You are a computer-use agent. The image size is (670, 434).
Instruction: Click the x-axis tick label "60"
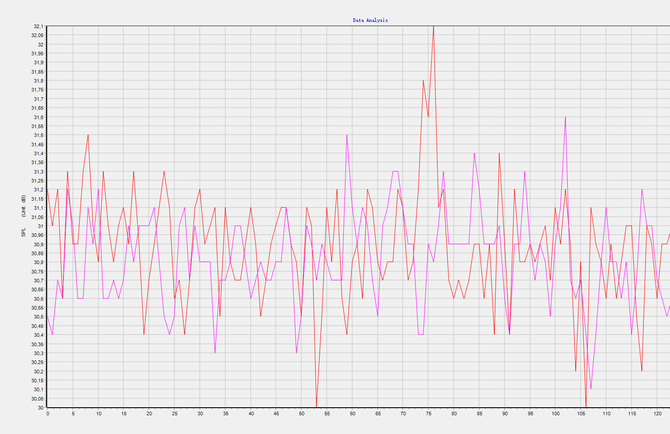353,414
